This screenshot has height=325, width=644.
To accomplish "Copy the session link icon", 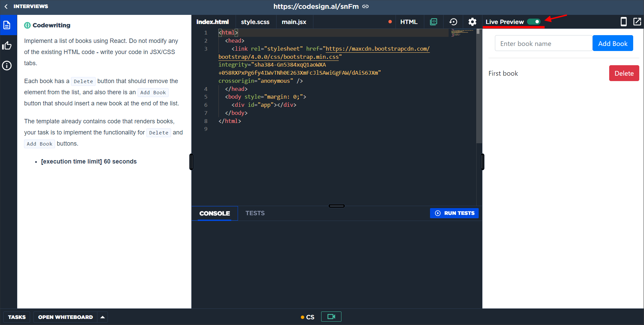I will coord(365,6).
